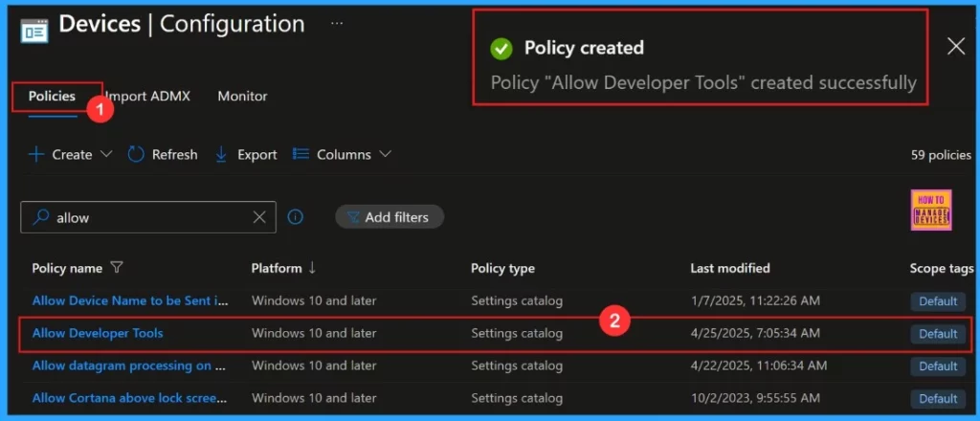This screenshot has height=421, width=980.
Task: Refresh the policies list
Action: (163, 154)
